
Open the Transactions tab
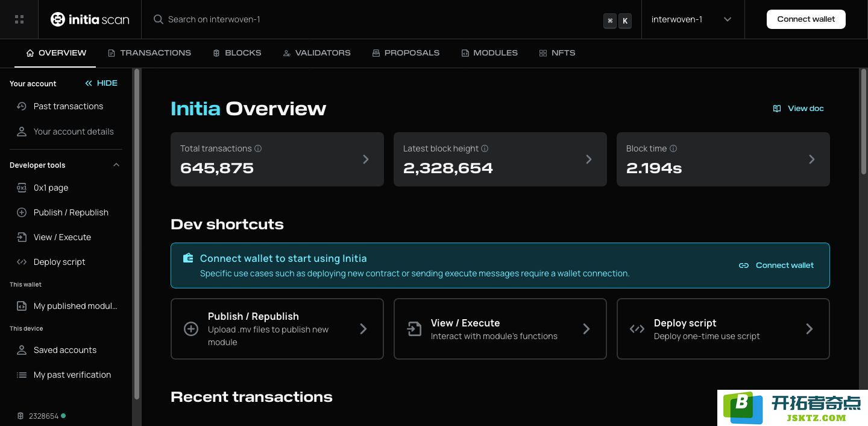point(149,53)
